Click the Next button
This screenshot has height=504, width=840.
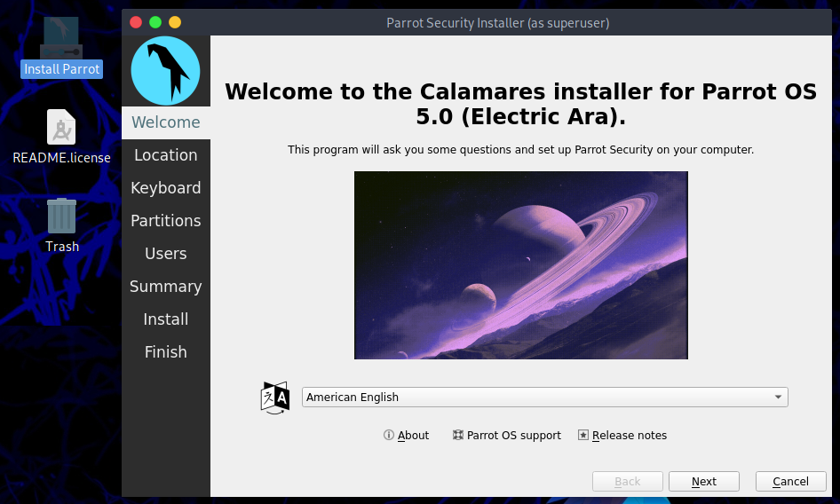point(704,482)
